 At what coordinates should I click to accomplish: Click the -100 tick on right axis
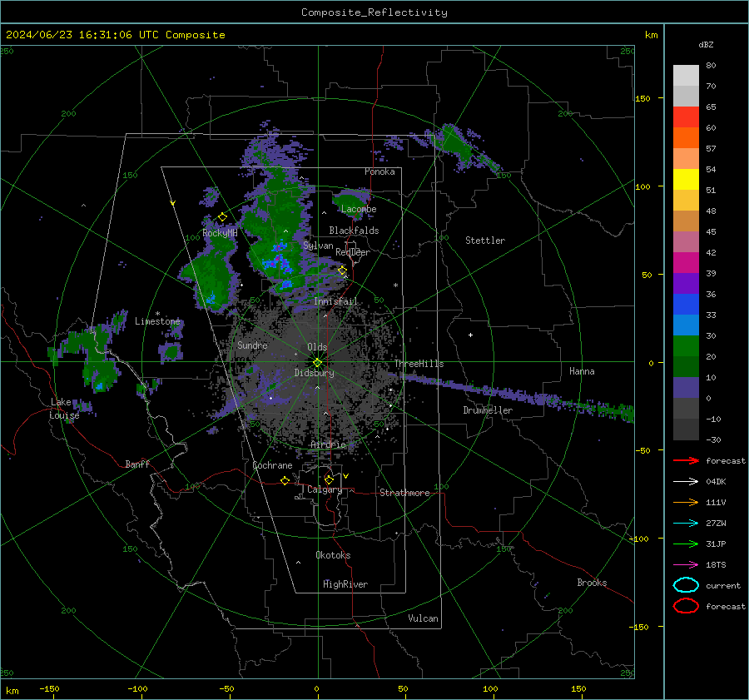(639, 539)
